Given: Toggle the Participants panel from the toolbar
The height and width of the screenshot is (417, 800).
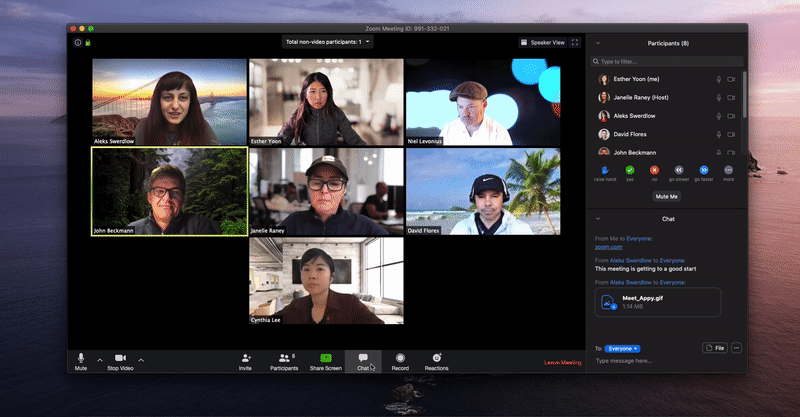Looking at the screenshot, I should tap(284, 361).
